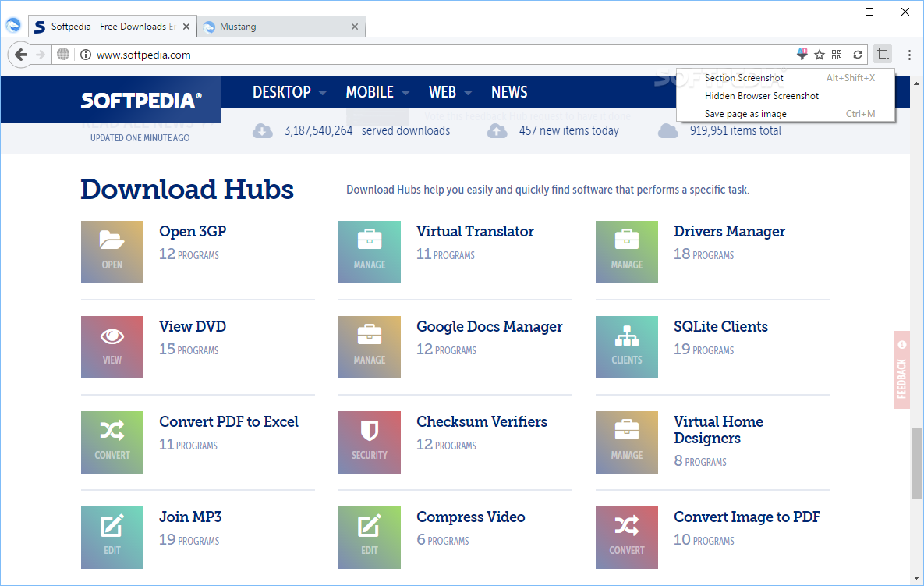
Task: Click the View DVD eye tile
Action: 112,347
